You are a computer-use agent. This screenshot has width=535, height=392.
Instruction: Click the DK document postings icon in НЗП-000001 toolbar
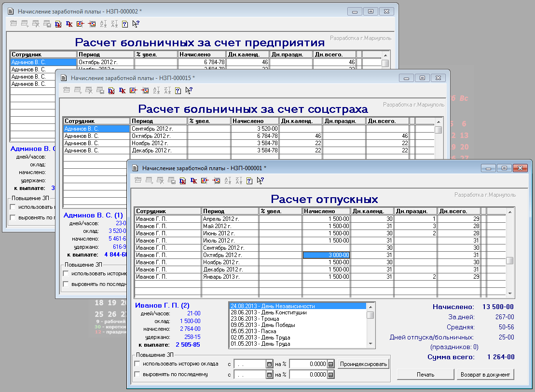[x=182, y=180]
